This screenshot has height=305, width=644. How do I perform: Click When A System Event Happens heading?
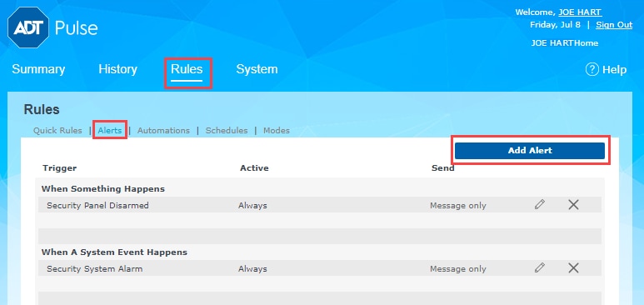pyautogui.click(x=114, y=252)
